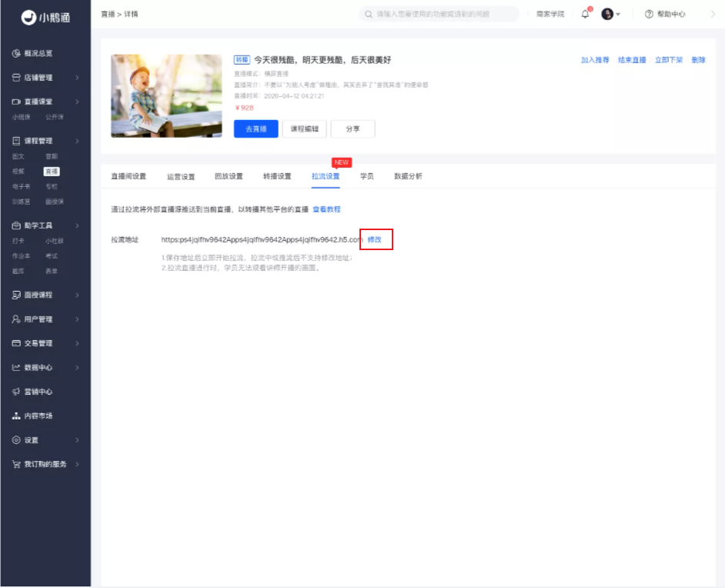
Task: Select the 拉流设置 tab
Action: click(x=326, y=176)
